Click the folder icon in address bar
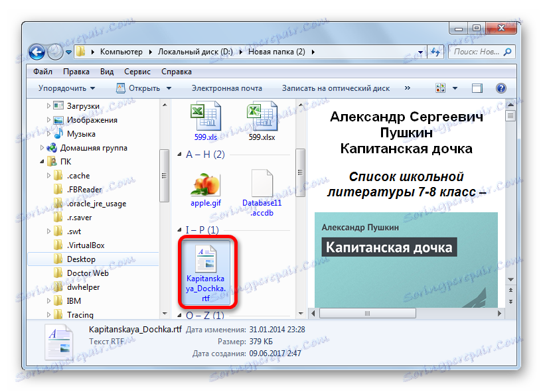 (x=81, y=52)
